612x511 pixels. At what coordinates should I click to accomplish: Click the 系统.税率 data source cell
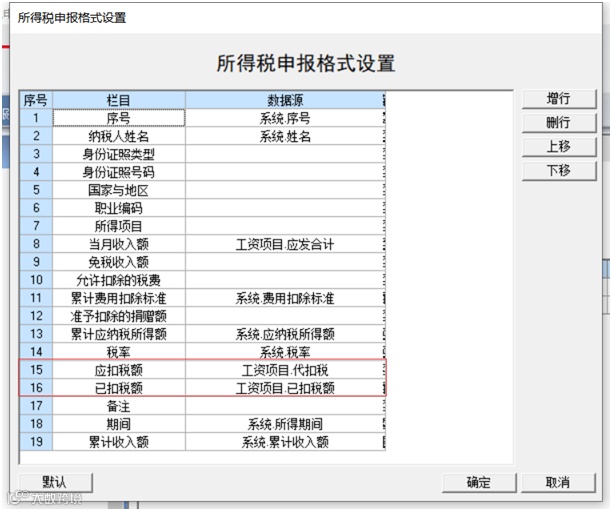tap(285, 352)
